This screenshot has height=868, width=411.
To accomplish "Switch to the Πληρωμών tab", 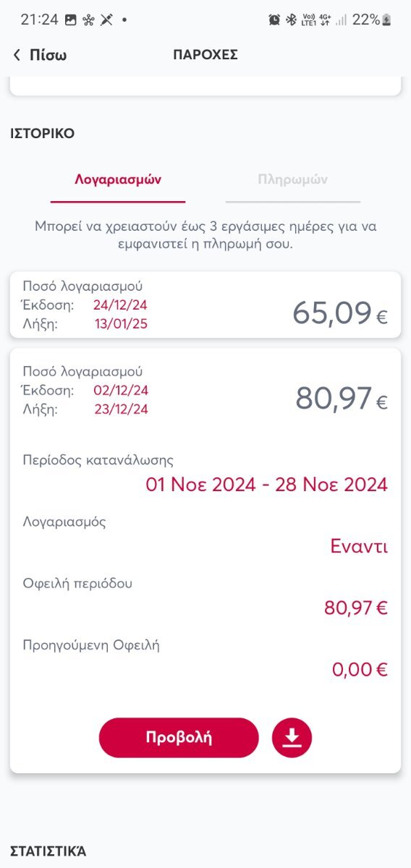I will [292, 179].
